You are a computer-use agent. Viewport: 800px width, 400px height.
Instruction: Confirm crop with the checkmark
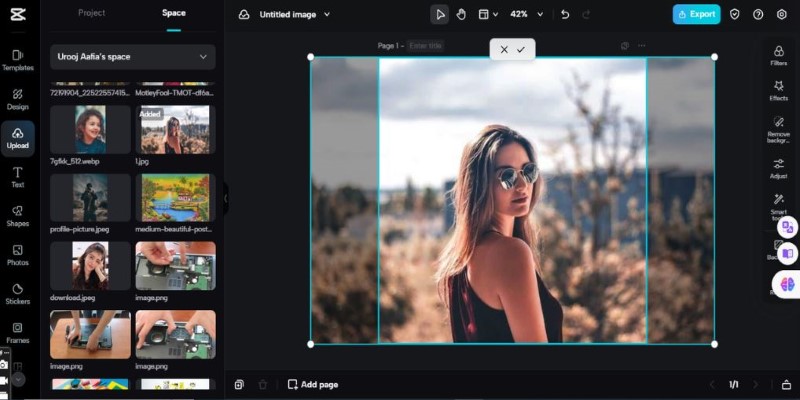coord(520,49)
